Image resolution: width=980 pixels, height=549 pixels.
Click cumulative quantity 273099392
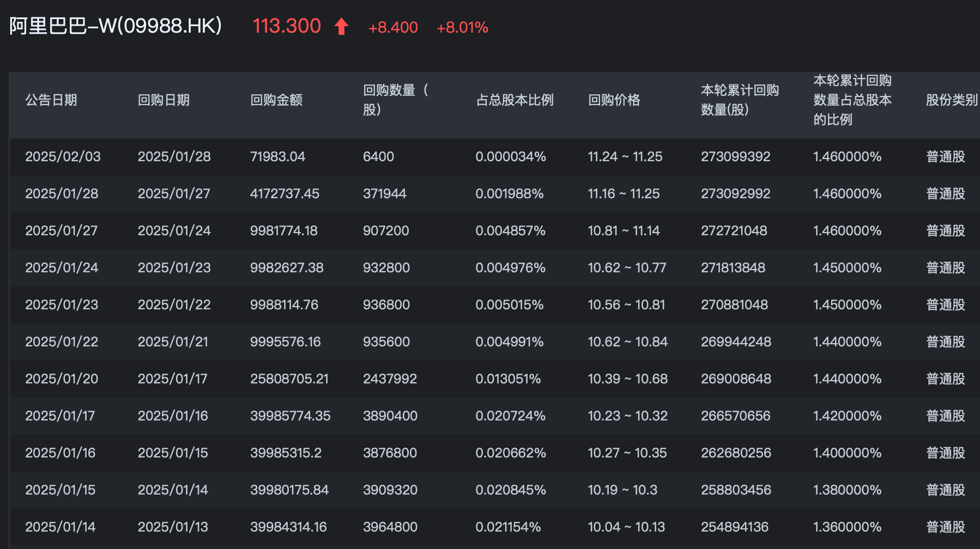[735, 157]
